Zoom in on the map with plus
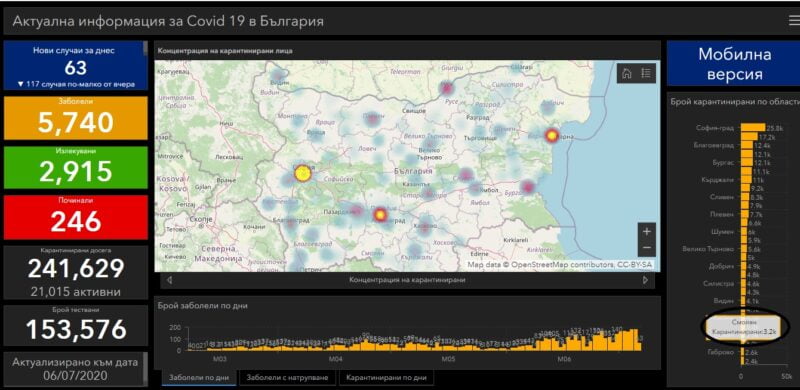The image size is (800, 390). pos(647,232)
